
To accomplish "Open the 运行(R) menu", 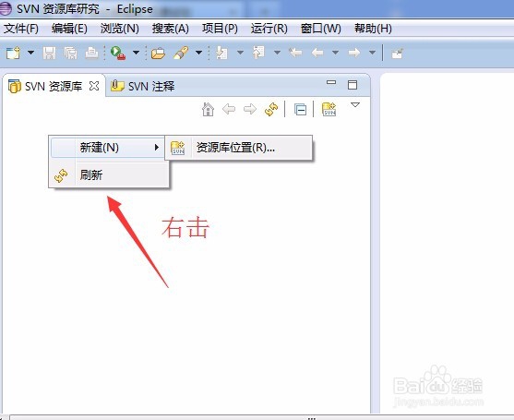I will 269,29.
